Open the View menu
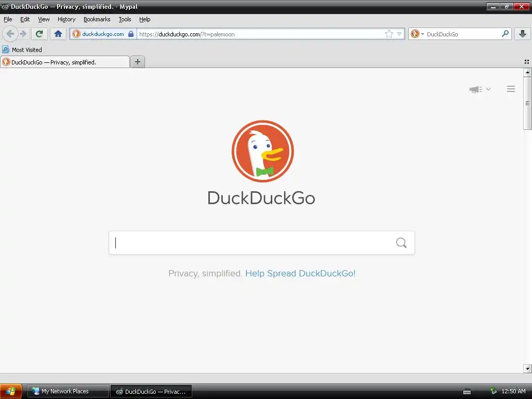This screenshot has width=532, height=399. 44,19
